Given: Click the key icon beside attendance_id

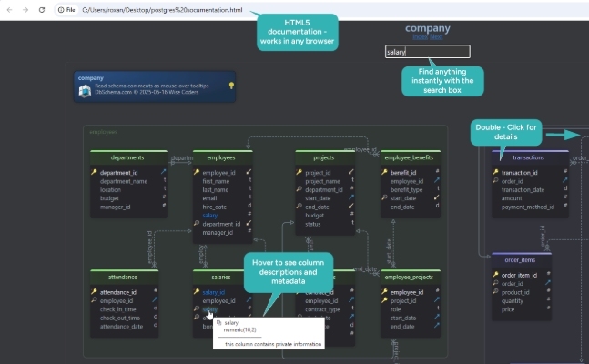Looking at the screenshot, I should pyautogui.click(x=94, y=291).
